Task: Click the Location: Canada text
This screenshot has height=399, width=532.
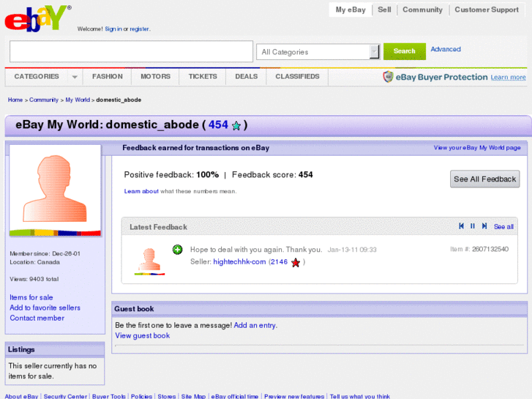Action: (34, 262)
